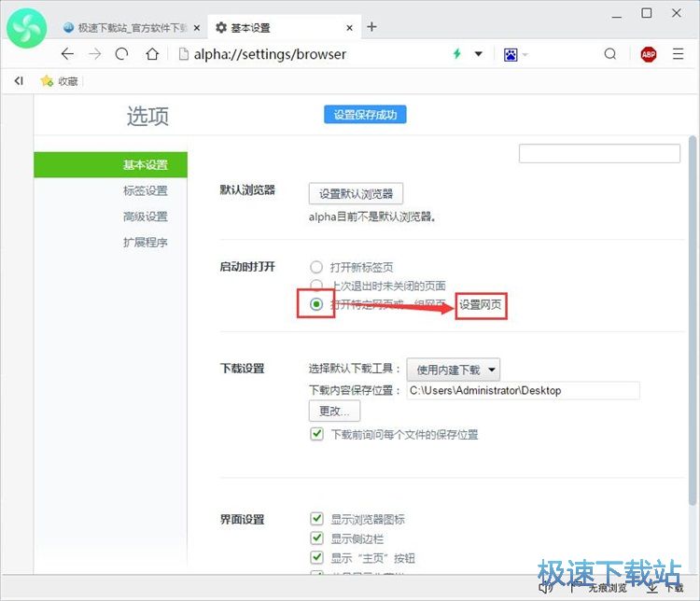Select the open specific pages radio option

pyautogui.click(x=316, y=304)
